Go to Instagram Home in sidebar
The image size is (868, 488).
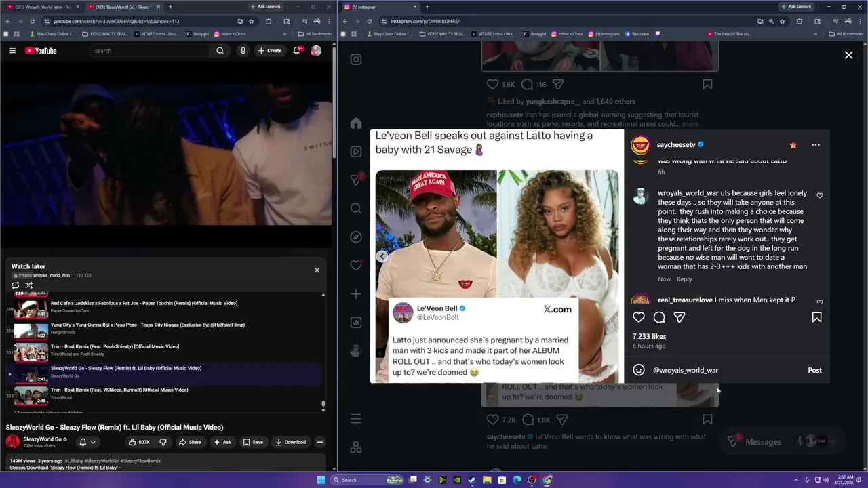pyautogui.click(x=356, y=123)
